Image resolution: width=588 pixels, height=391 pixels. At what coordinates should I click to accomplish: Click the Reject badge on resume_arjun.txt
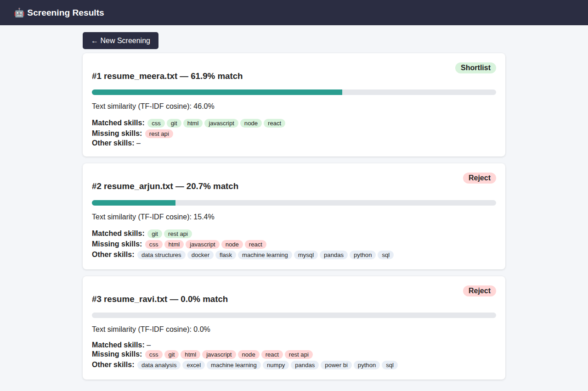(480, 178)
